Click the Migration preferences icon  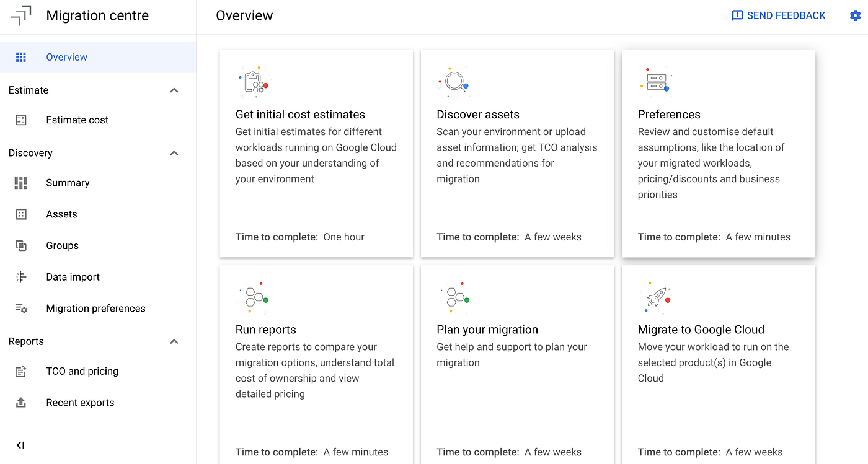point(20,308)
